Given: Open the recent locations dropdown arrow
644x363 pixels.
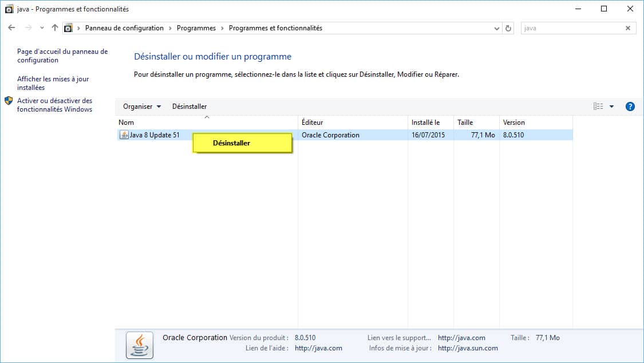Looking at the screenshot, I should (x=42, y=28).
